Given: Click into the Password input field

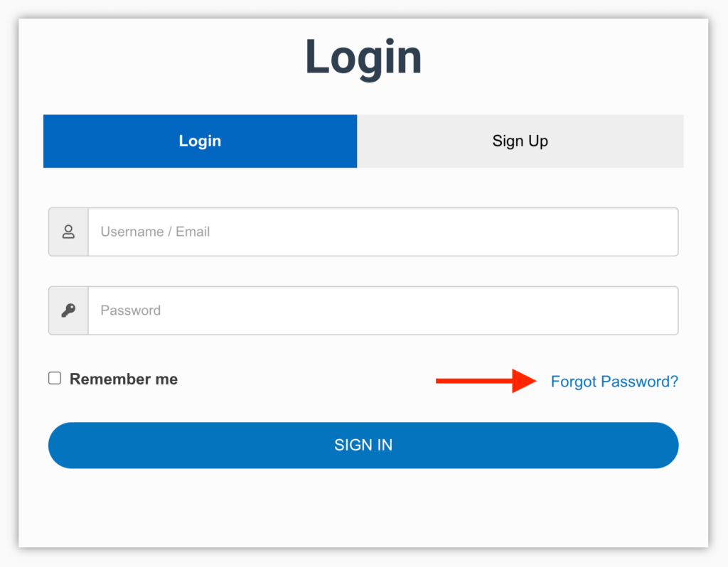Looking at the screenshot, I should [382, 310].
